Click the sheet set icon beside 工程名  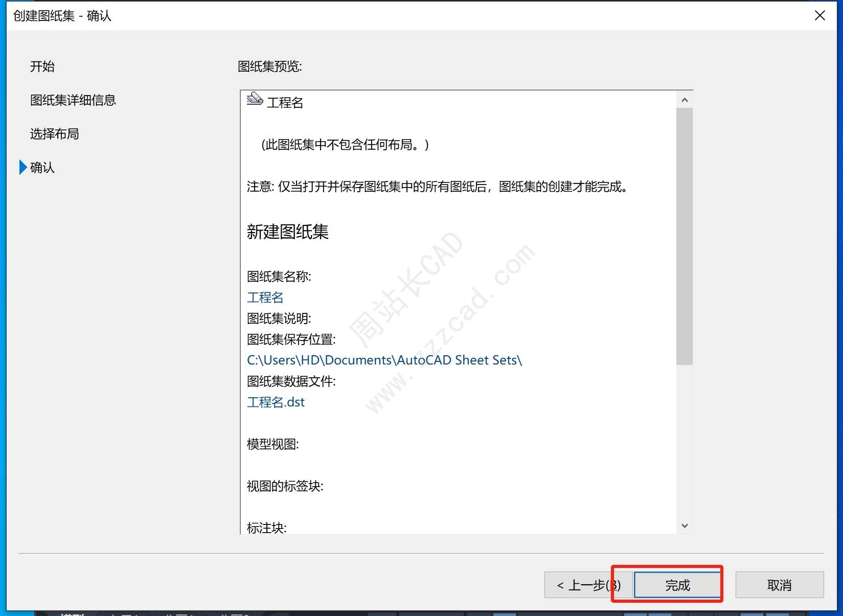point(254,99)
